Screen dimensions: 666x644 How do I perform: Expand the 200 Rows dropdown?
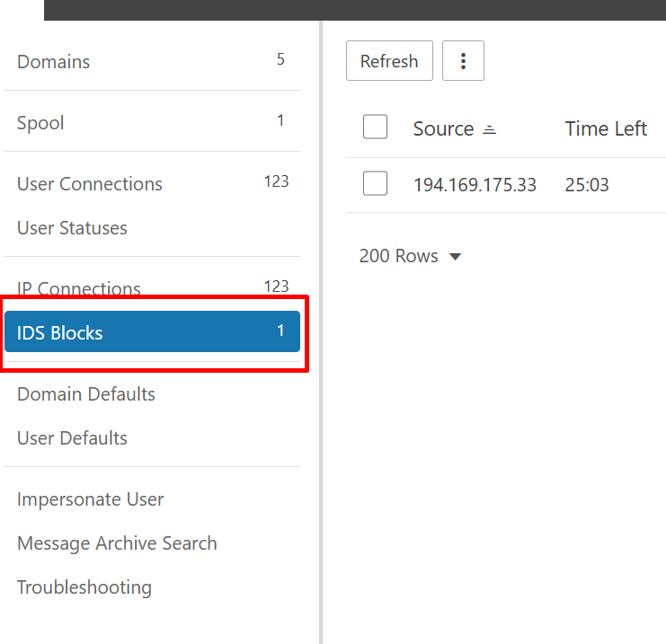(410, 256)
